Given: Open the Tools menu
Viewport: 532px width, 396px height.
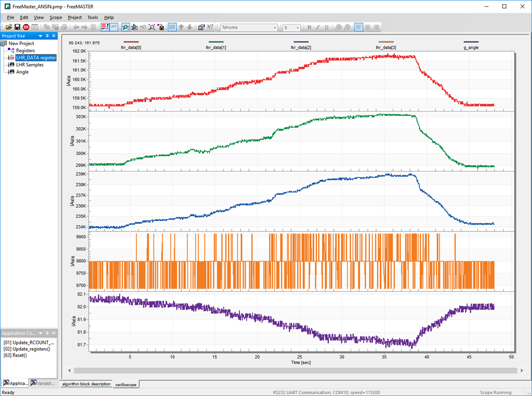Looking at the screenshot, I should coord(92,17).
